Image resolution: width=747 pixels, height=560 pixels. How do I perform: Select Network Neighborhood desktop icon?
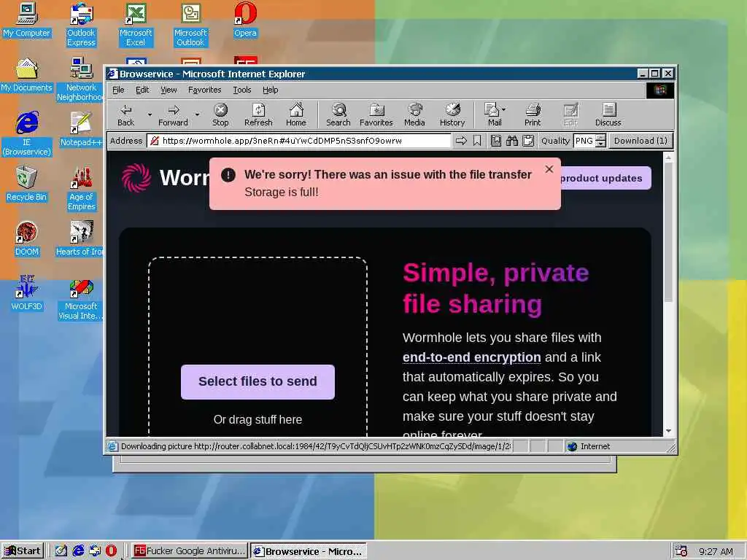[80, 79]
